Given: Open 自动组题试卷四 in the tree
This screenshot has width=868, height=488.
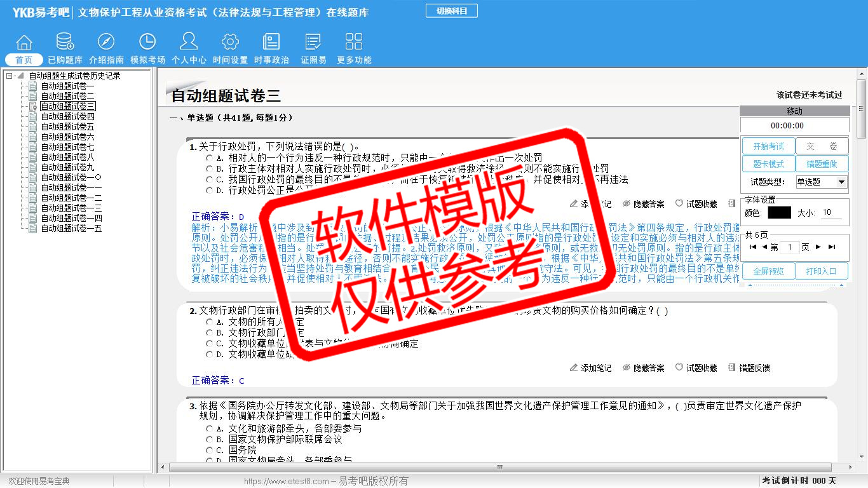Looking at the screenshot, I should (x=67, y=116).
